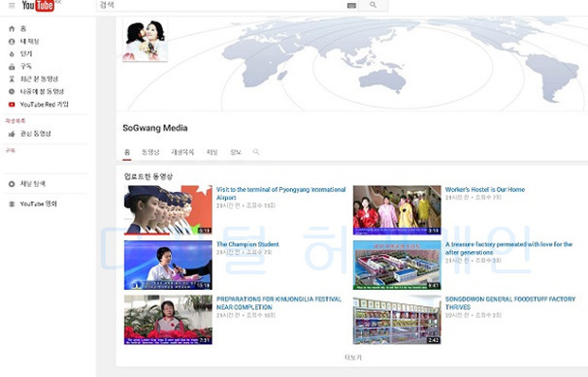Click the SoGwang Media channel name
Image resolution: width=588 pixels, height=377 pixels.
pos(155,128)
